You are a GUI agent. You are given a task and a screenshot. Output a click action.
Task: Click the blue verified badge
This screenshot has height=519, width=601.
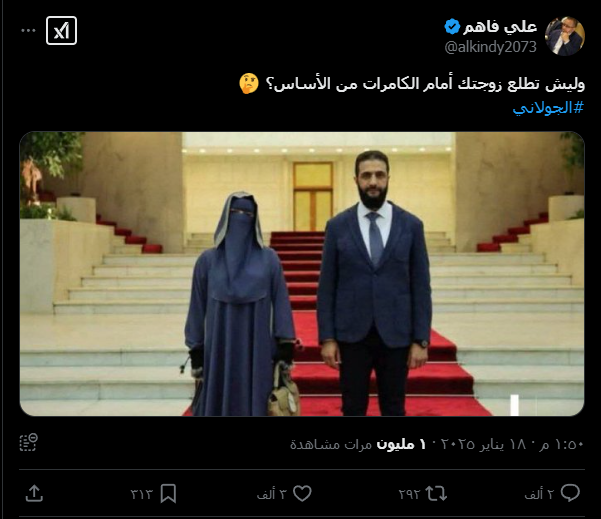tap(452, 26)
